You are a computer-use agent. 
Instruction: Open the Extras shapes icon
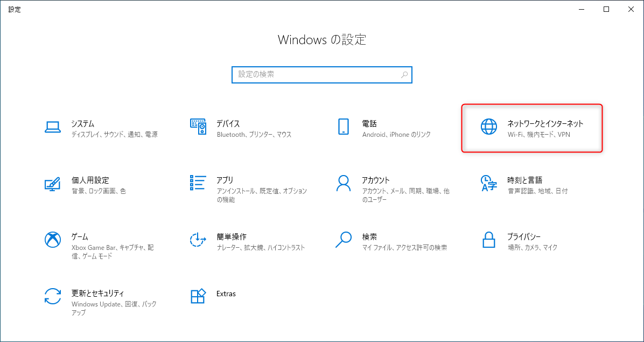click(198, 296)
